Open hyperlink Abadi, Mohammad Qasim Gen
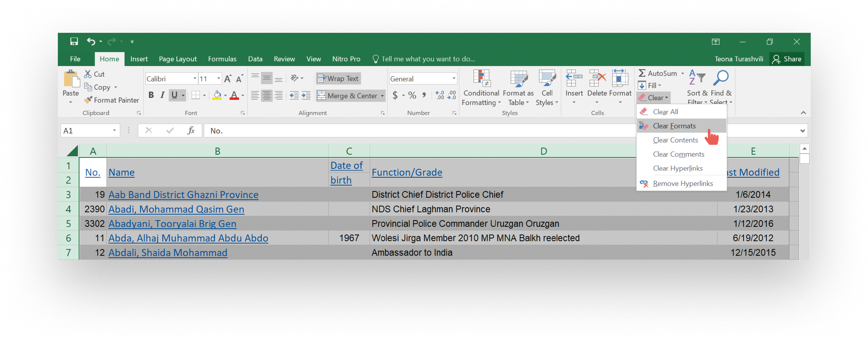The width and height of the screenshot is (868, 342). pos(176,209)
